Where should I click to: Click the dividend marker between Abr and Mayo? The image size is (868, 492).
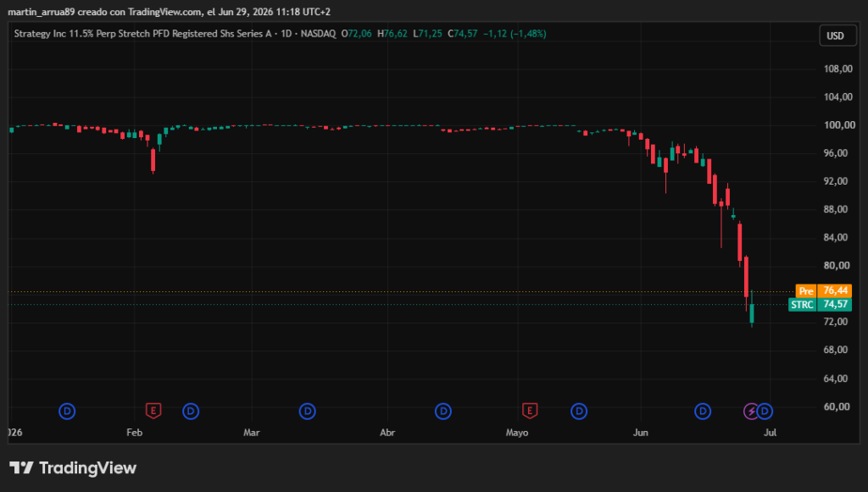tap(442, 412)
